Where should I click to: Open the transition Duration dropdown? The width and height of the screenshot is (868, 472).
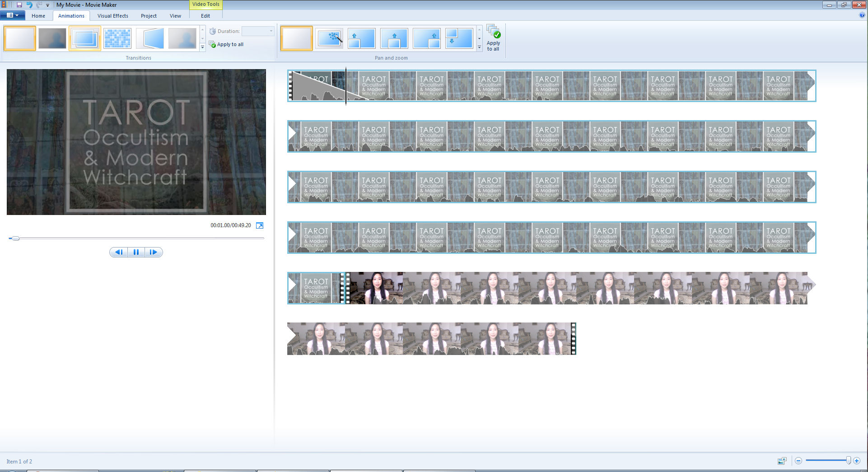tap(271, 31)
